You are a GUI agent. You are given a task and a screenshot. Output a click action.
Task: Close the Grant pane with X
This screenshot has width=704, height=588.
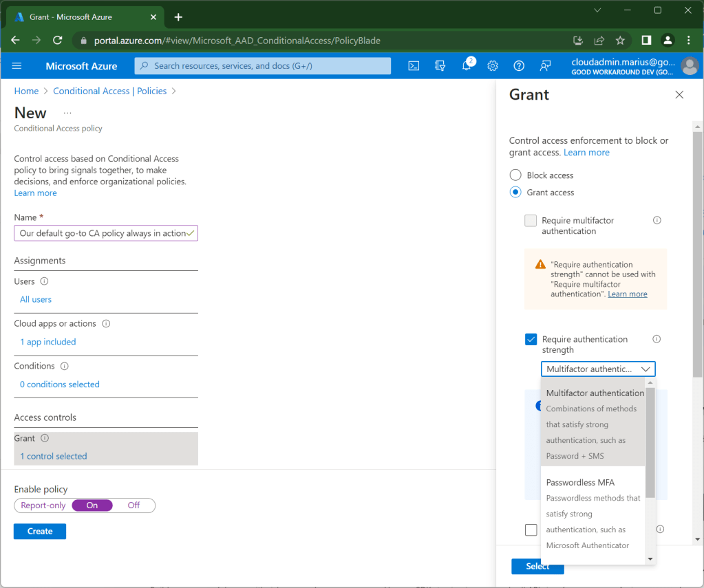[679, 95]
